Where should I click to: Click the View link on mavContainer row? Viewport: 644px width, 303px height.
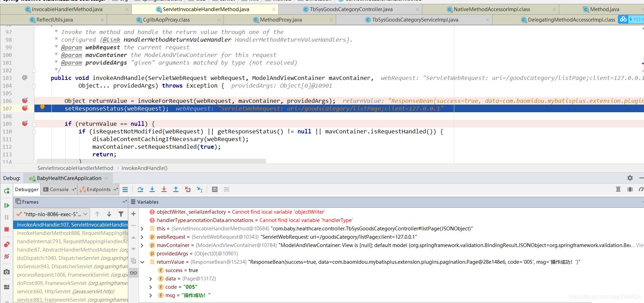click(x=639, y=245)
